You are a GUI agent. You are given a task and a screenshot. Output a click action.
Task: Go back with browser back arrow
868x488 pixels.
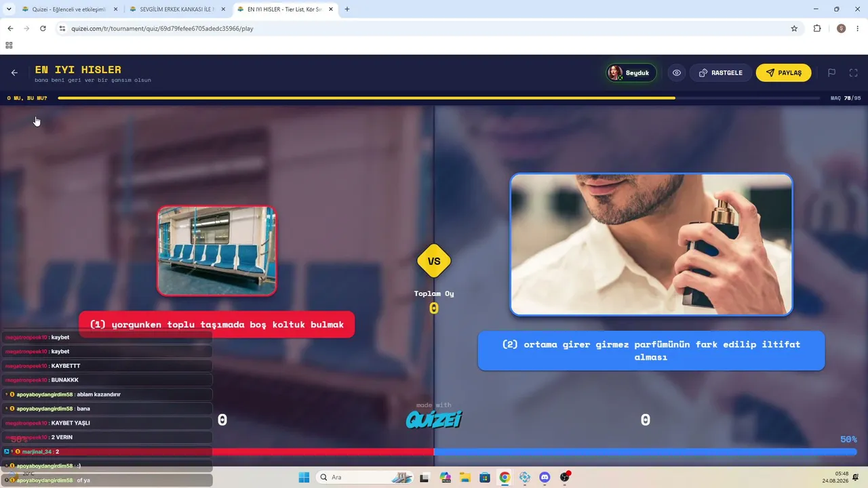[10, 28]
